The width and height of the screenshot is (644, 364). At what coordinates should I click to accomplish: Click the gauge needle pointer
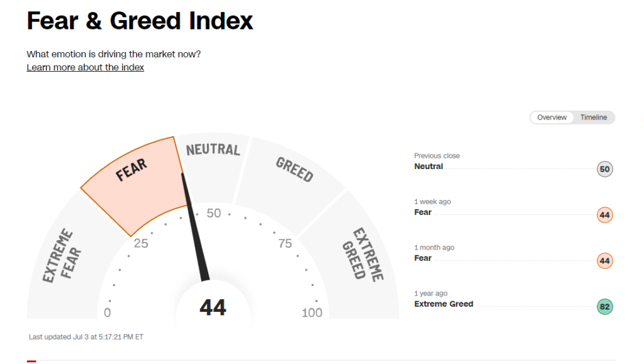click(196, 228)
